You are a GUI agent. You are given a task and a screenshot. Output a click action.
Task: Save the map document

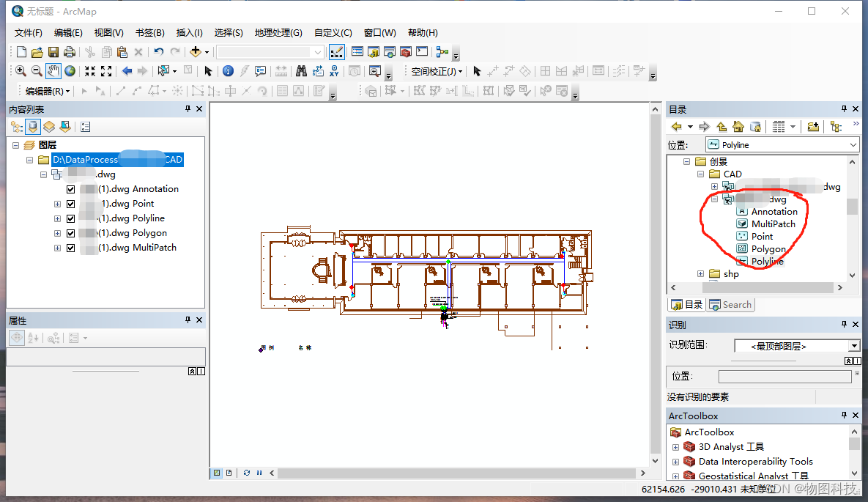[53, 51]
